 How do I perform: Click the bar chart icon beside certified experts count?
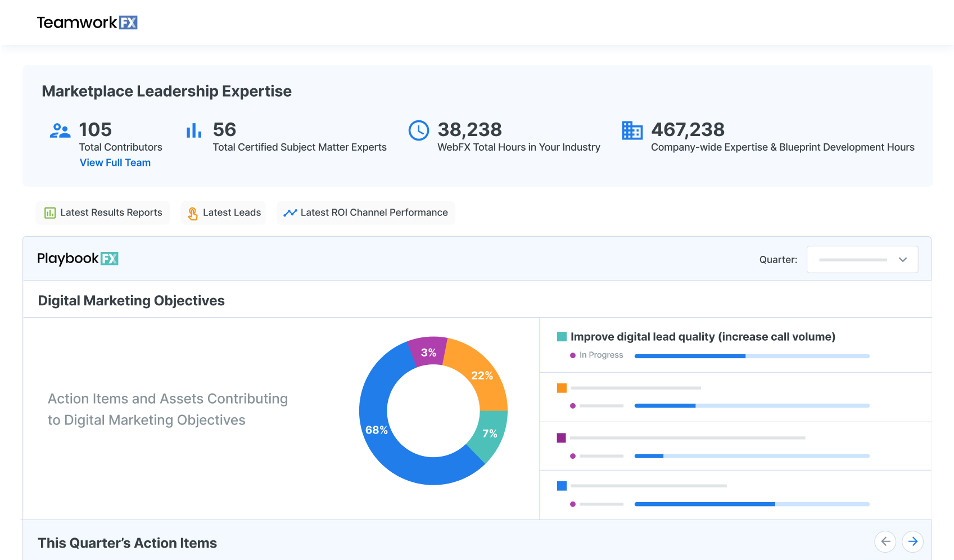point(194,130)
